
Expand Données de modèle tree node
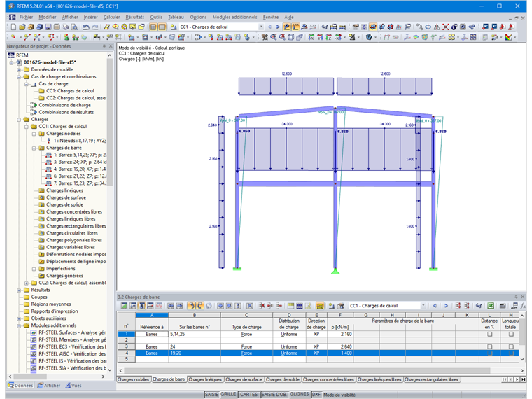click(19, 69)
